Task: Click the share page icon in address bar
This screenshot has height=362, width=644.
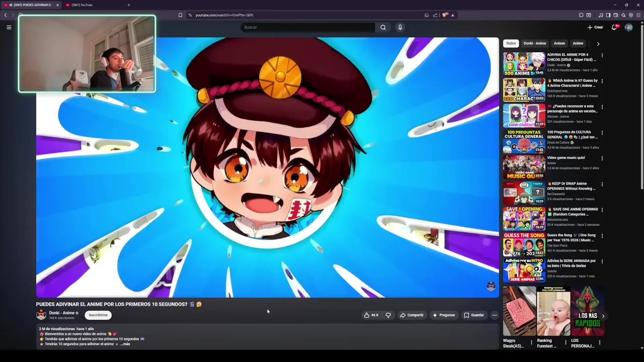Action: click(x=435, y=15)
